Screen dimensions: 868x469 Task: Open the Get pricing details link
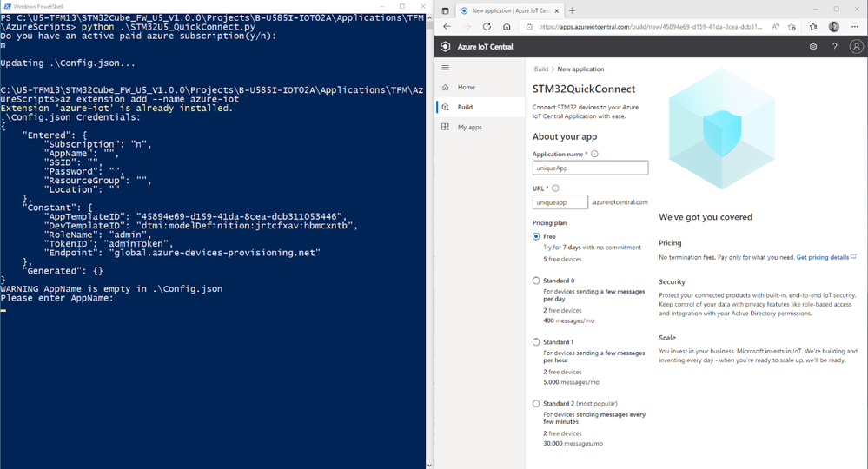tap(823, 257)
